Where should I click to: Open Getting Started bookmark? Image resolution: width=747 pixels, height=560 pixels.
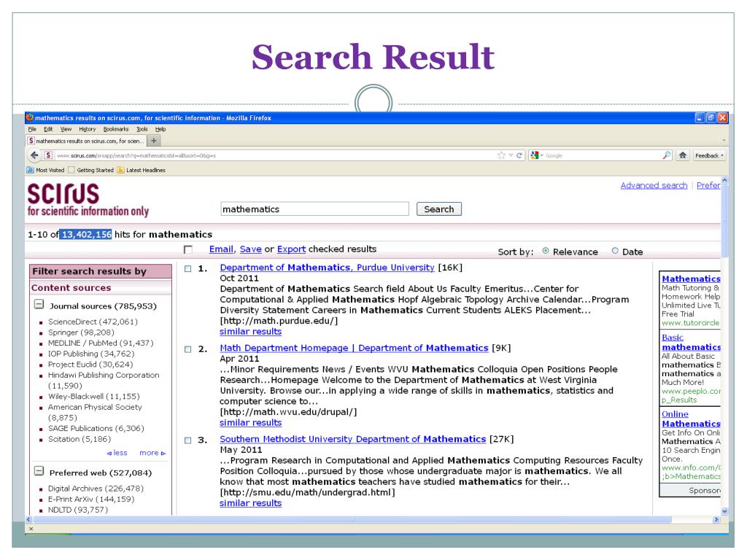[x=91, y=170]
